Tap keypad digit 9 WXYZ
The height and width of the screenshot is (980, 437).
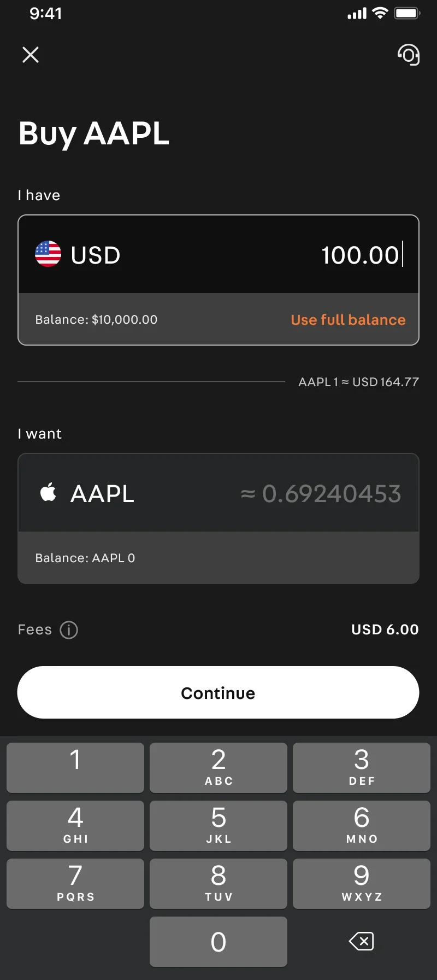(x=362, y=883)
